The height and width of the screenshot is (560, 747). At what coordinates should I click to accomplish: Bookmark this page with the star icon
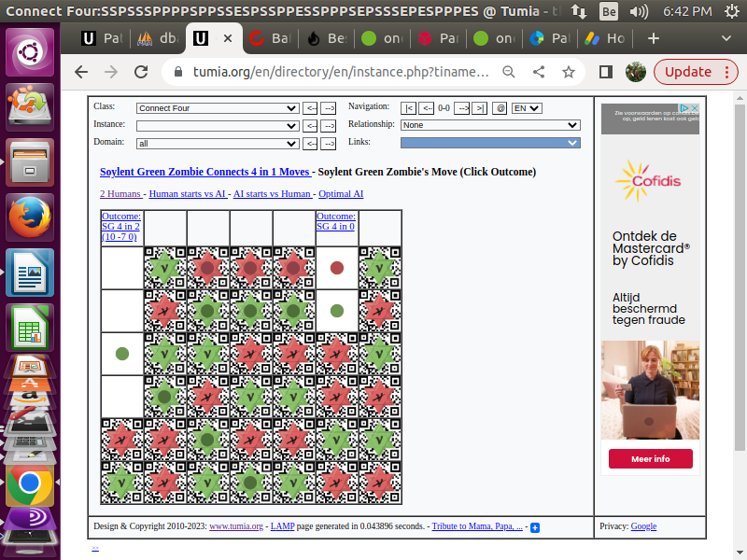(568, 72)
